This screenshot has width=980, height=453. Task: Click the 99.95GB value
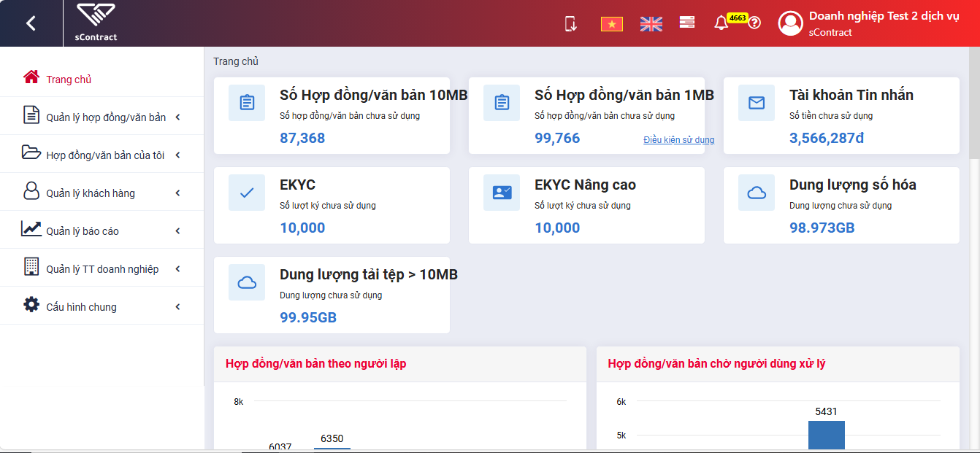308,317
